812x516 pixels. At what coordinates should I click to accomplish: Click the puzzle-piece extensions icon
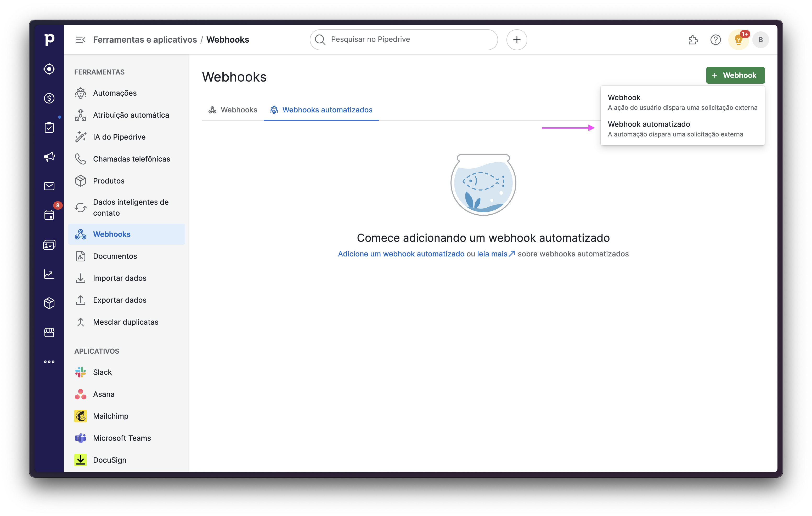(x=693, y=40)
